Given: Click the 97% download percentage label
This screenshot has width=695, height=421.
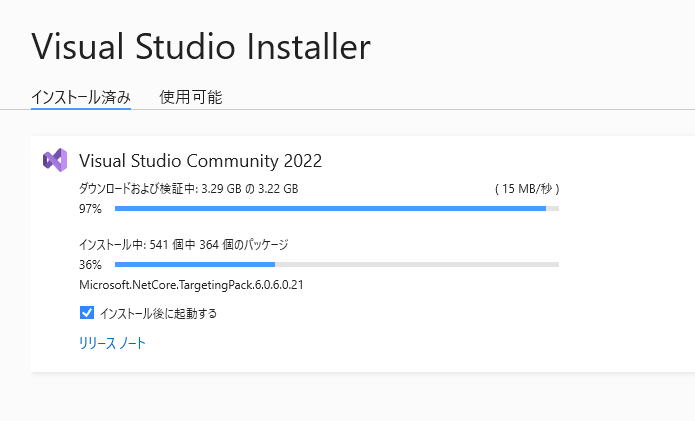Looking at the screenshot, I should [90, 209].
